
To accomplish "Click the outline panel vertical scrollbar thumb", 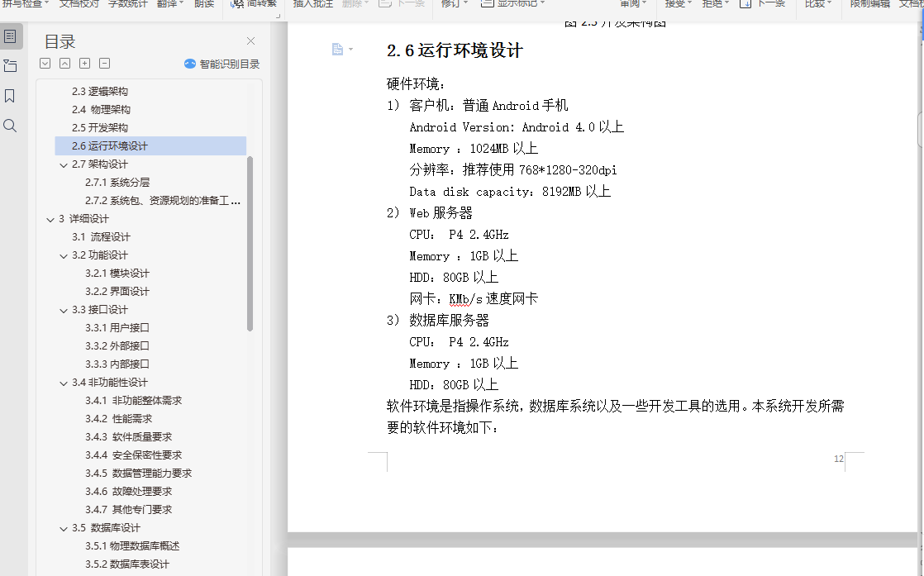I will click(x=250, y=243).
